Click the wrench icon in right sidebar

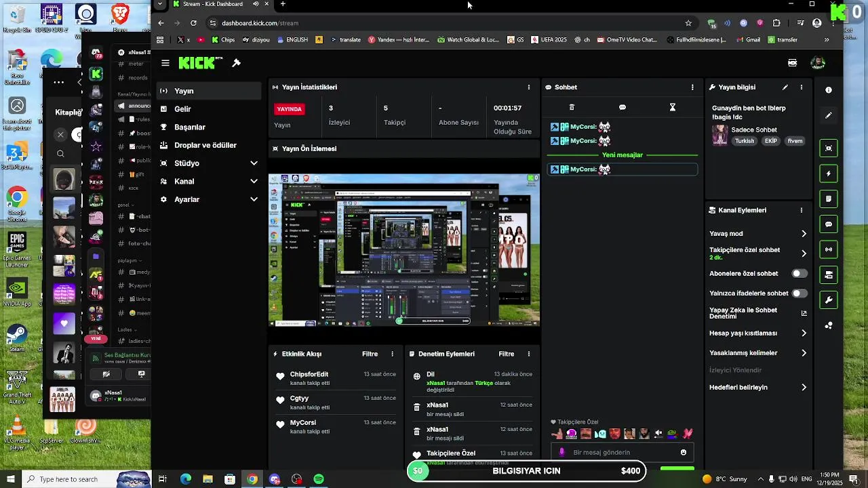click(x=829, y=300)
